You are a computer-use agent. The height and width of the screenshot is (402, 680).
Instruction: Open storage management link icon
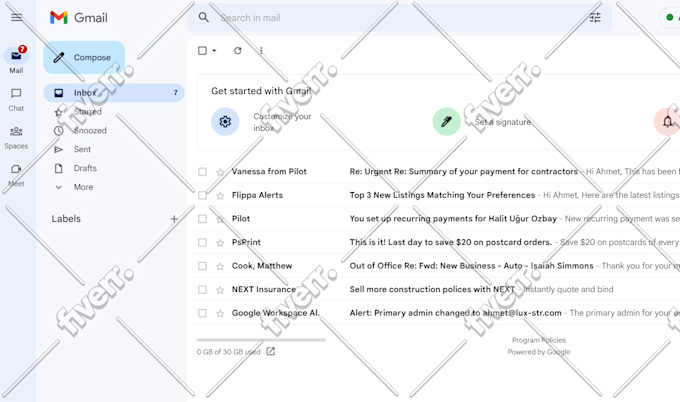[x=271, y=351]
